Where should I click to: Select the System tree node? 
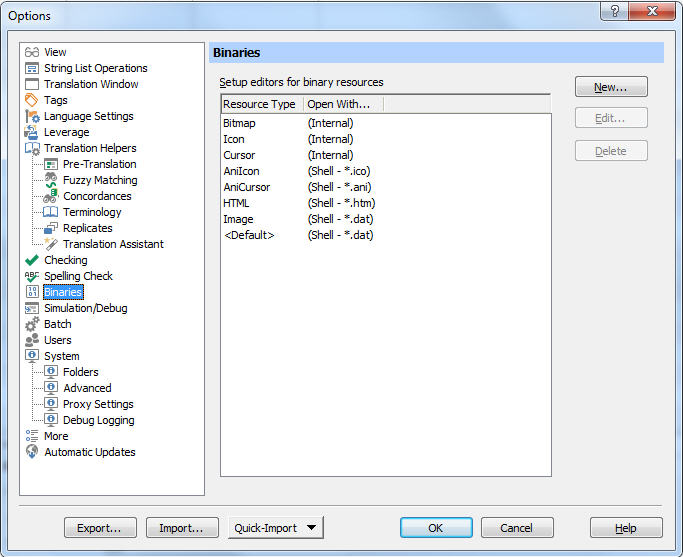[61, 356]
